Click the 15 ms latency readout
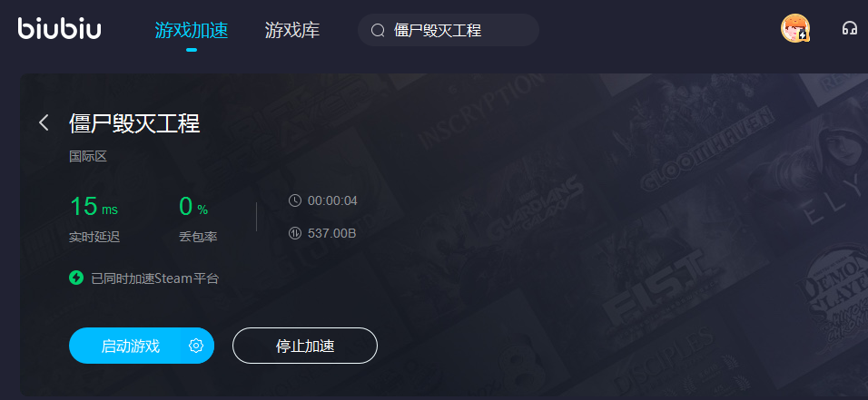868x400 pixels. [94, 207]
